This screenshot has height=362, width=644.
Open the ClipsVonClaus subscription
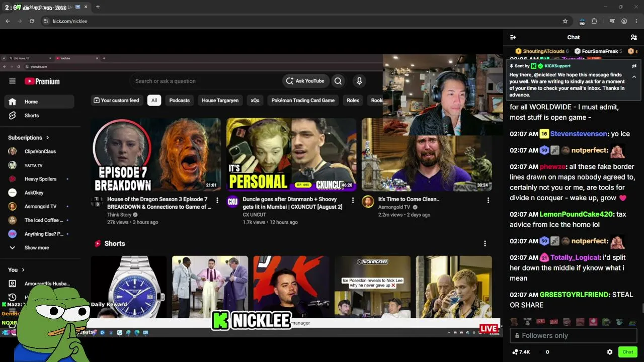click(39, 151)
